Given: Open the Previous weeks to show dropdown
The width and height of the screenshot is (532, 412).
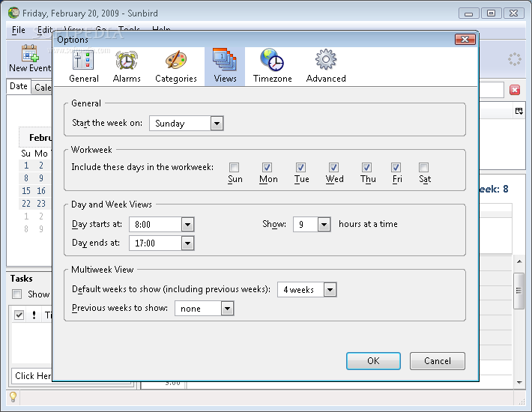Looking at the screenshot, I should 205,309.
